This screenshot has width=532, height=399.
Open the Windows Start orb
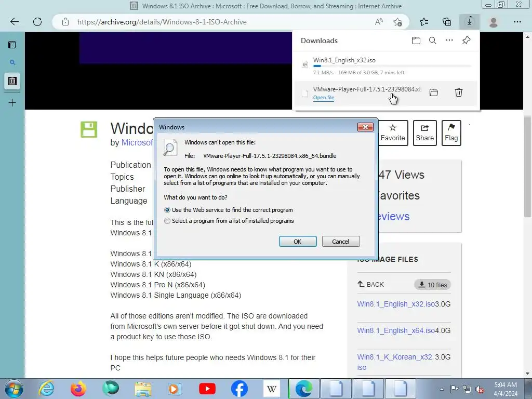[14, 389]
